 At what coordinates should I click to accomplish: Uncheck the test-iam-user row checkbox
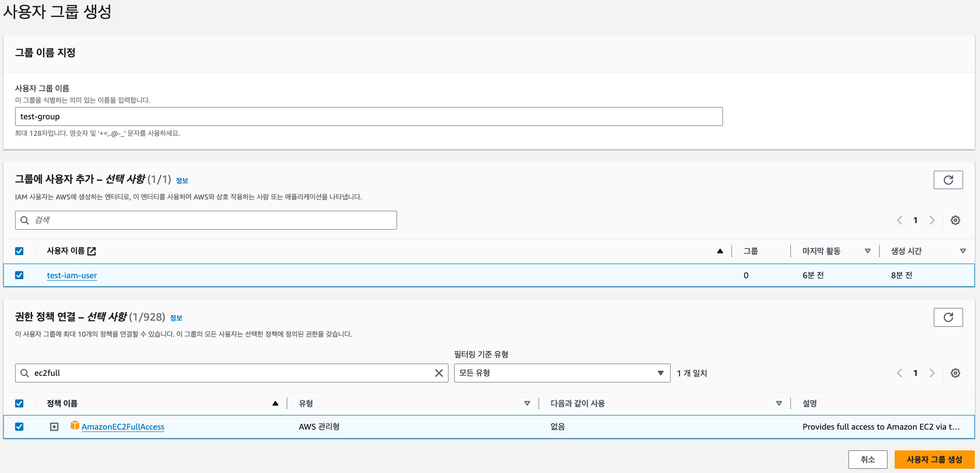point(19,275)
